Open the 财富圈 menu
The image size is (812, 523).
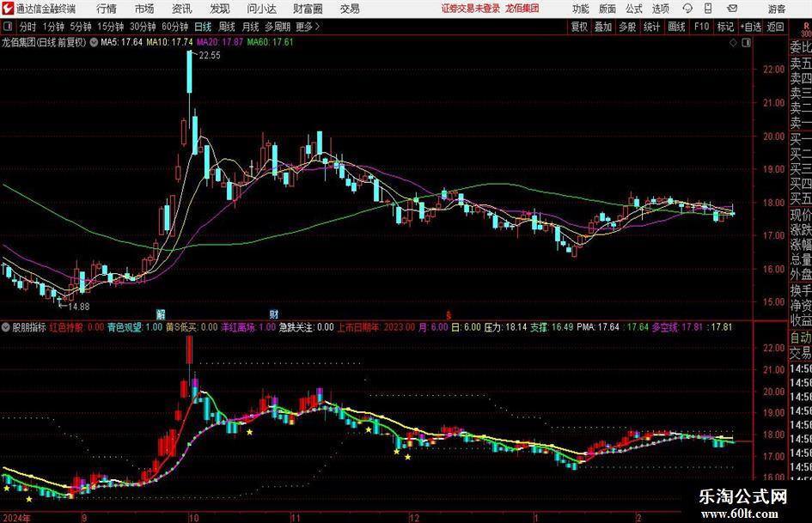click(x=308, y=9)
